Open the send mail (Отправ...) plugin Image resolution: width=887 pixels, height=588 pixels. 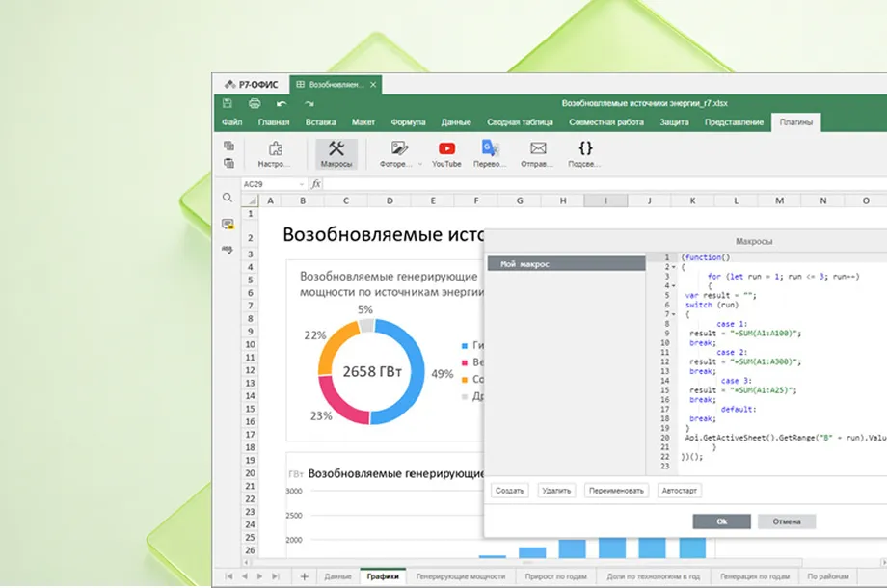[x=537, y=154]
